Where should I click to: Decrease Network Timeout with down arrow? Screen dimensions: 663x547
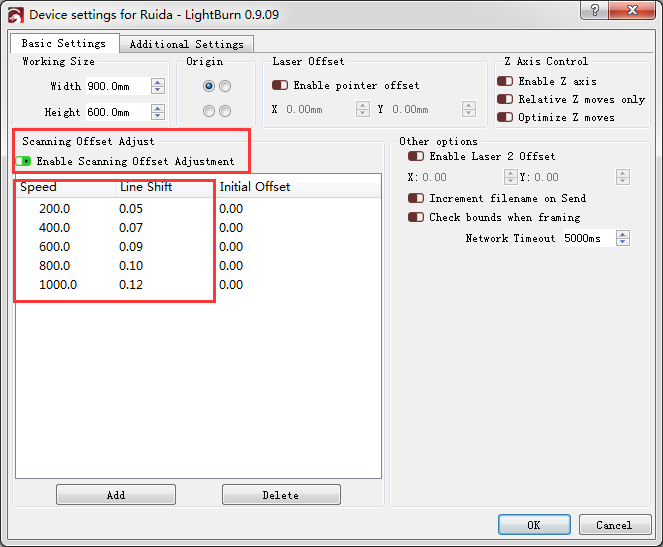623,243
